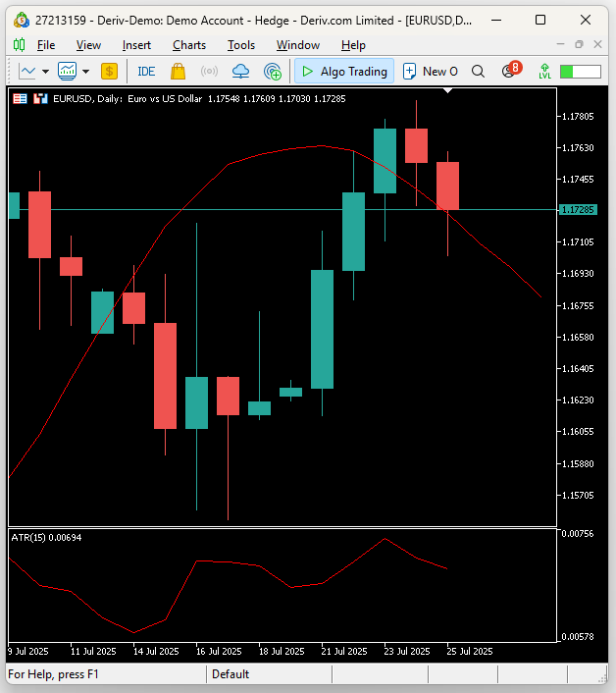Click the 16 Jul 2025 date label
Image resolution: width=616 pixels, height=693 pixels.
pos(219,651)
